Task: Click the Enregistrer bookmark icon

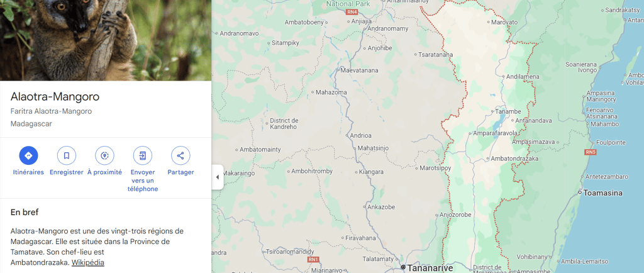Action: [67, 155]
